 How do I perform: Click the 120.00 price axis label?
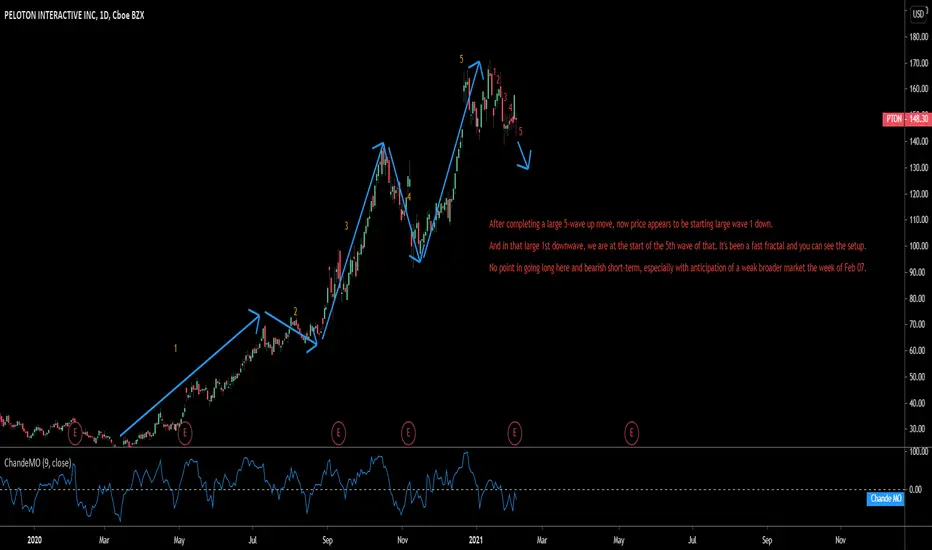pos(918,194)
